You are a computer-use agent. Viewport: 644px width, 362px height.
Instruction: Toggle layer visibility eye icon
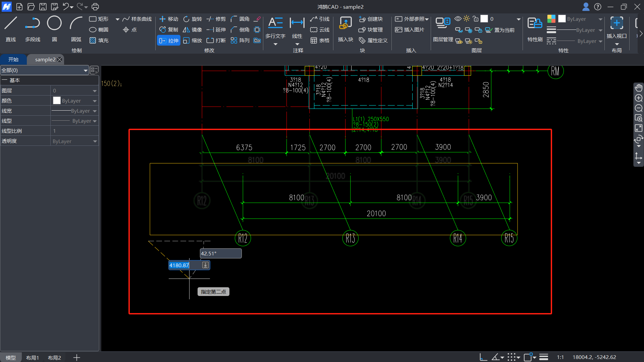(458, 19)
